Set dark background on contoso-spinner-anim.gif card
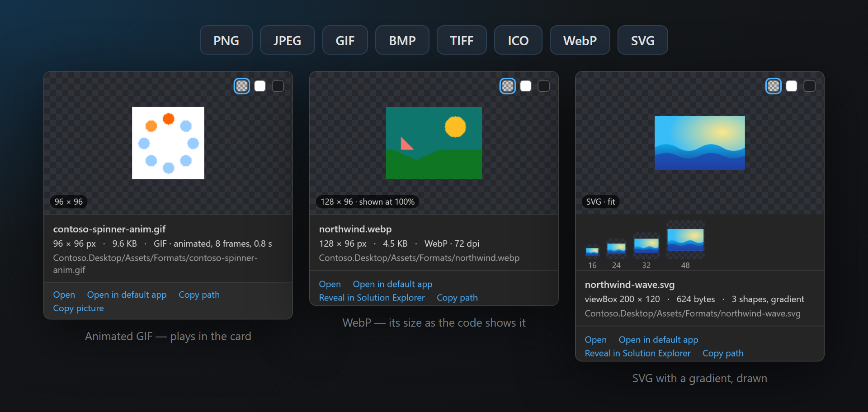Screen dimensions: 868x412 pyautogui.click(x=278, y=86)
